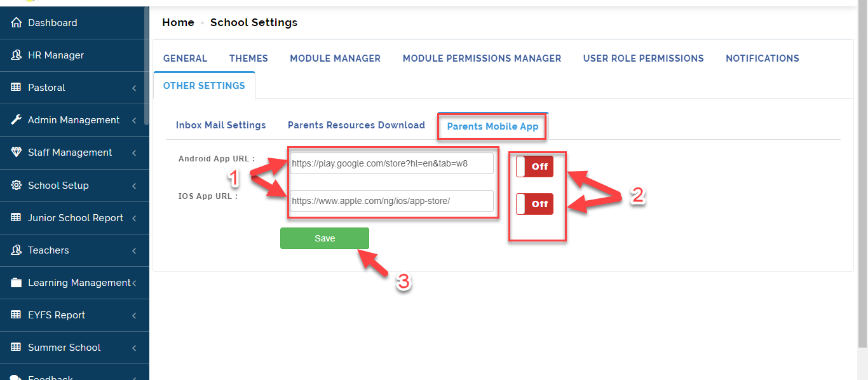Screen dimensions: 868x380
Task: Select the Other Settings tab
Action: (x=204, y=86)
